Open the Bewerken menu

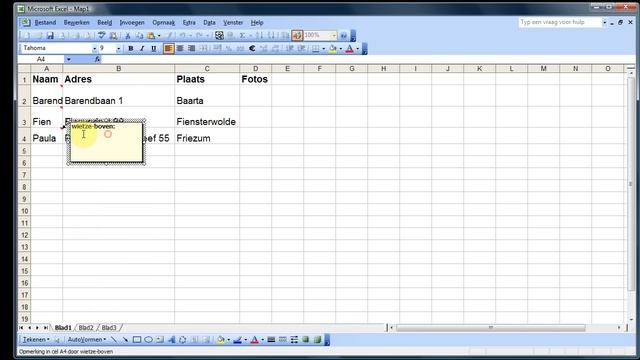coord(76,23)
